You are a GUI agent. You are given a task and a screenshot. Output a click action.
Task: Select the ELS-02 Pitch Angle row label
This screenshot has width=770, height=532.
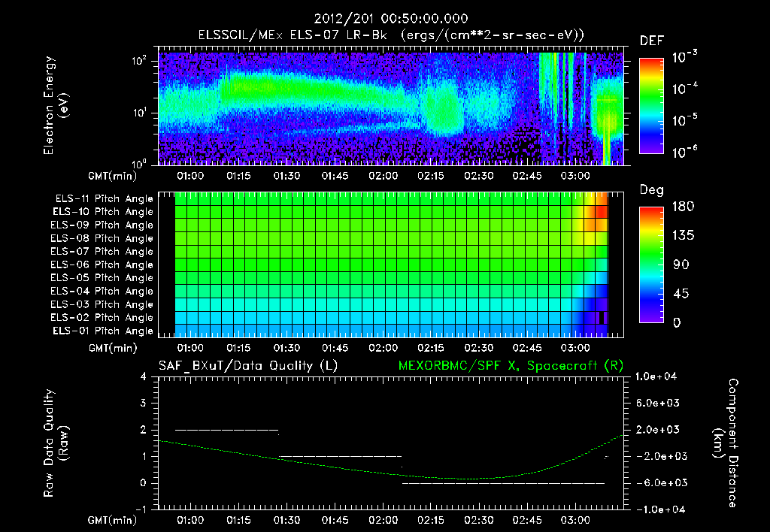[x=102, y=318]
